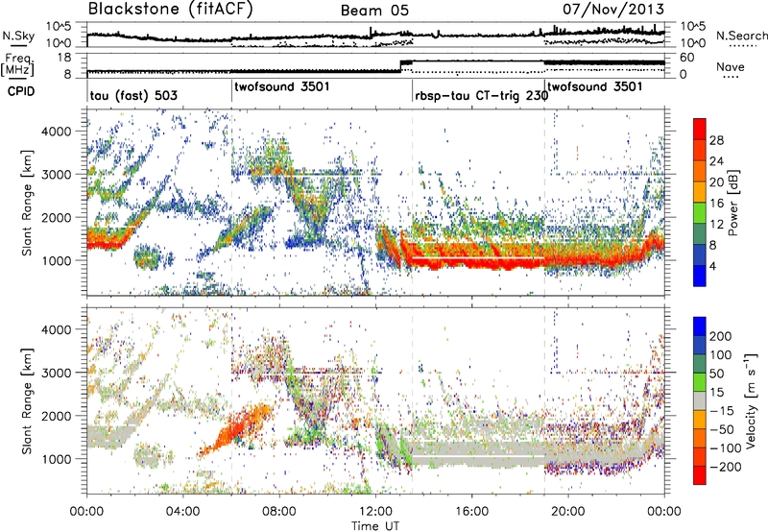The height and width of the screenshot is (532, 768).
Task: Click the 'Slant Range [km]' label of Power panel
Action: pyautogui.click(x=27, y=203)
